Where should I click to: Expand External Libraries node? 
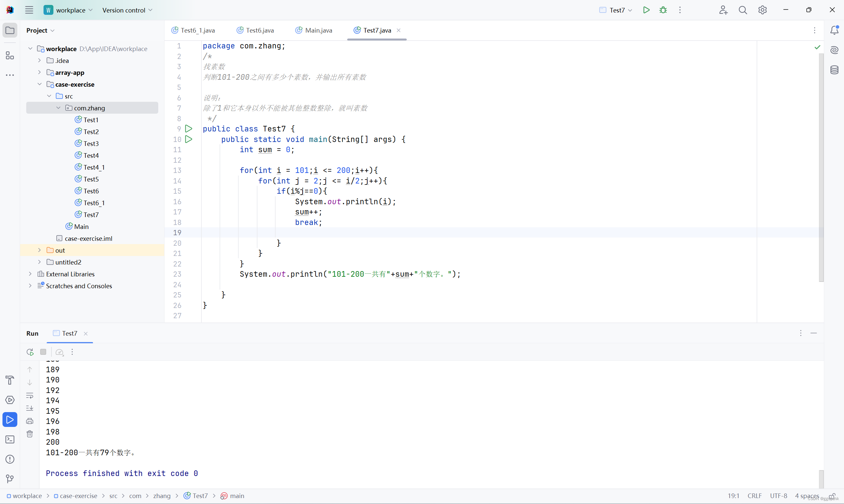coord(30,274)
